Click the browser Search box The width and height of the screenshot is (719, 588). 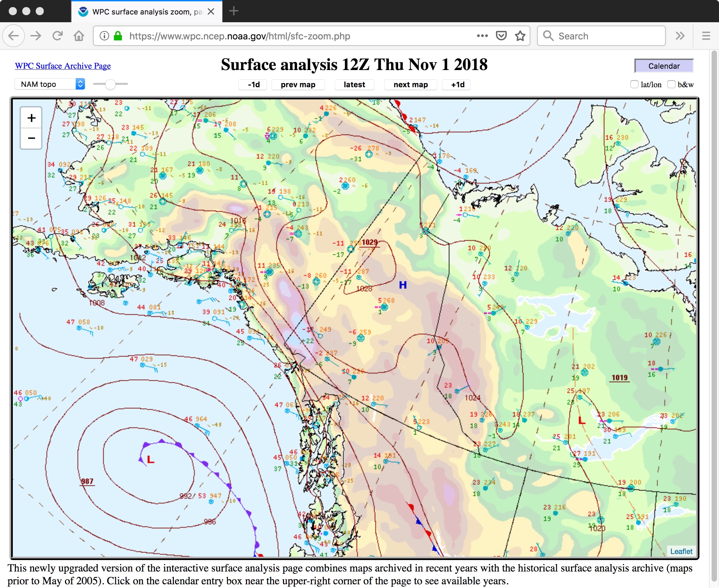(601, 36)
